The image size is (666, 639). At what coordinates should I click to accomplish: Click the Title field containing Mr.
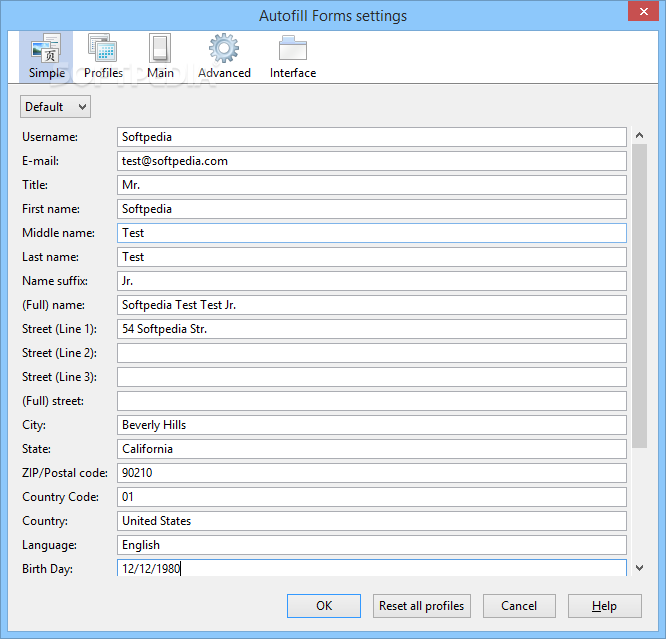372,185
